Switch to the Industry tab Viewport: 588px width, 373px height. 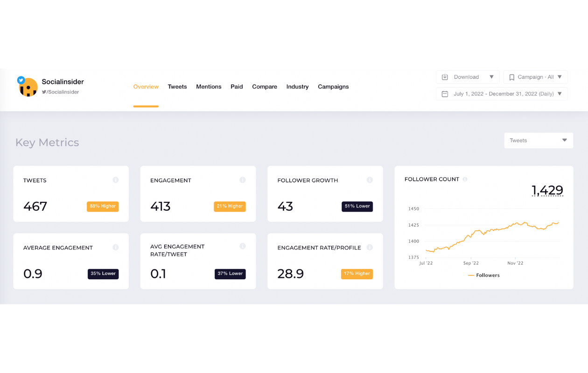(297, 87)
